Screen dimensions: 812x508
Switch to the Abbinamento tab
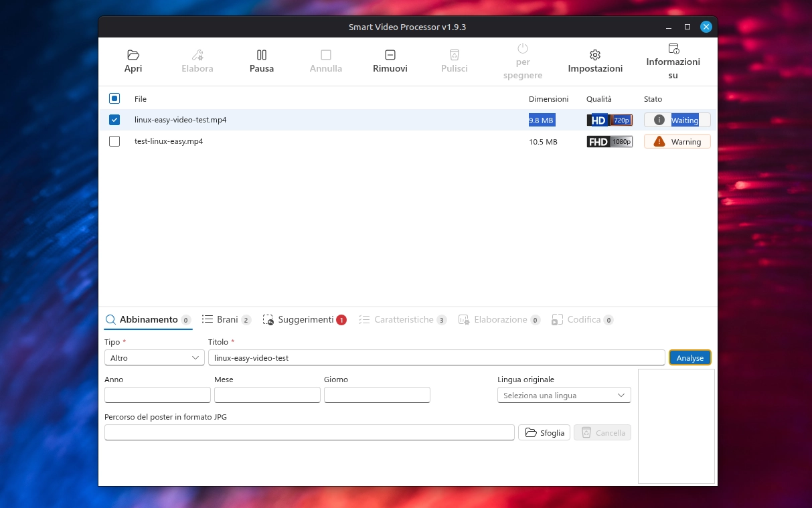coord(148,320)
